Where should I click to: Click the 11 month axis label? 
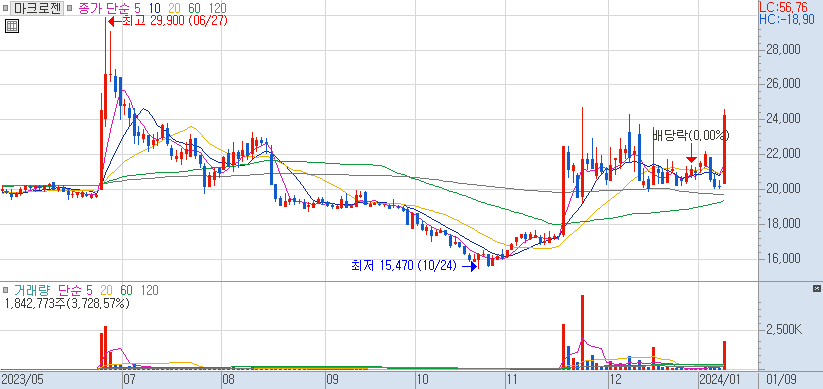(512, 379)
